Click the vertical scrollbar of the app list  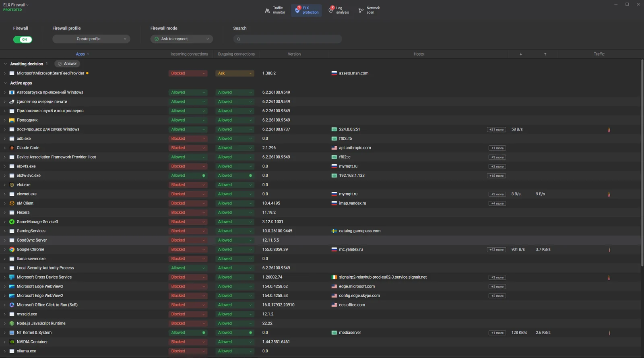(642, 163)
